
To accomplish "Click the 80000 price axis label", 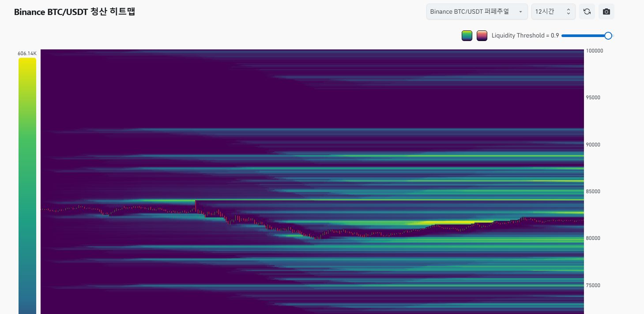I will [593, 238].
